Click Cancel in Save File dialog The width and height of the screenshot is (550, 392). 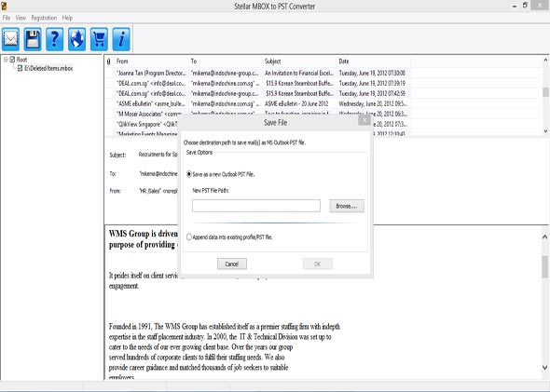click(x=232, y=264)
